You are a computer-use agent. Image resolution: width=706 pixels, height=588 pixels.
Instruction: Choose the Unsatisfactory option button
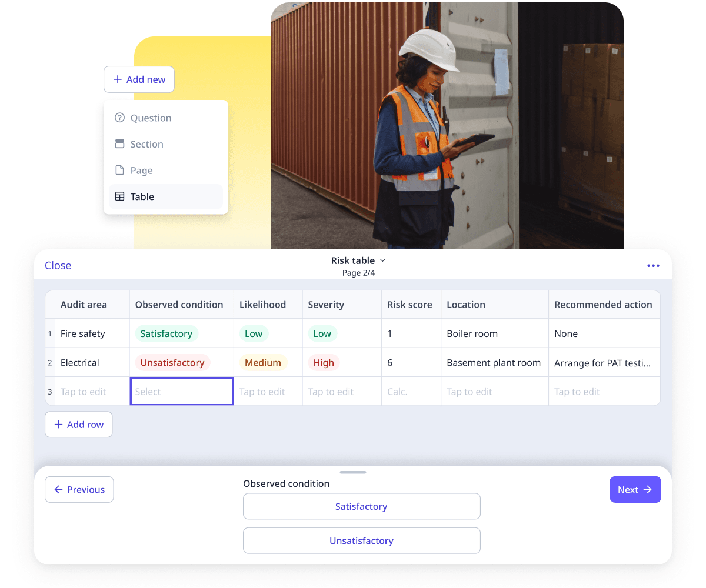coord(361,541)
